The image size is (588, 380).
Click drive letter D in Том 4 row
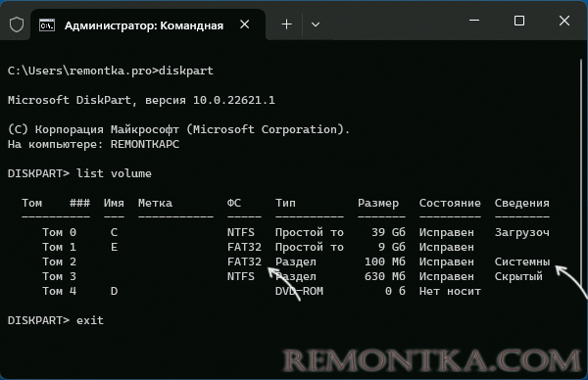pyautogui.click(x=114, y=291)
